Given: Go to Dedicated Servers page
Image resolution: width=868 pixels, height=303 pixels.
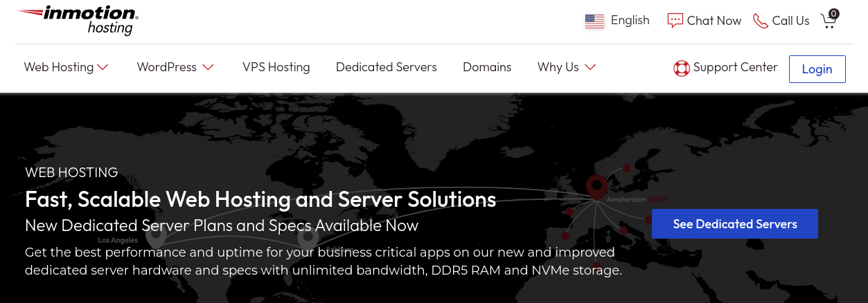Looking at the screenshot, I should (387, 67).
